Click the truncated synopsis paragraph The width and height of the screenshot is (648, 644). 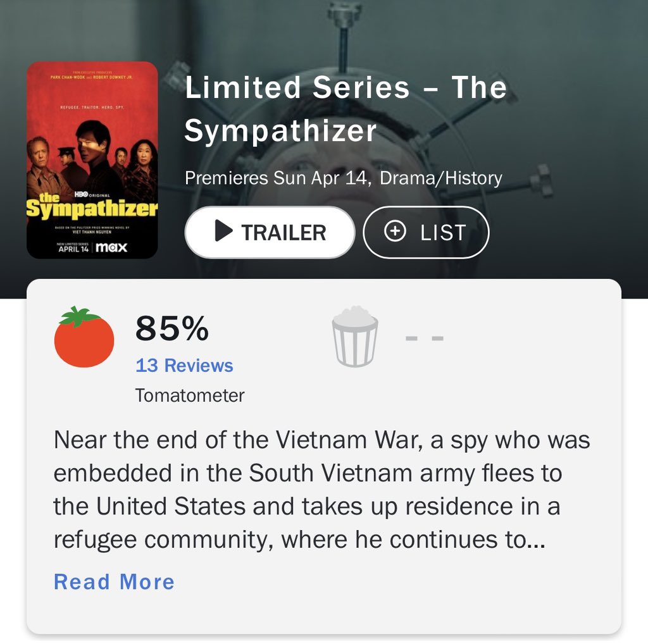point(321,490)
